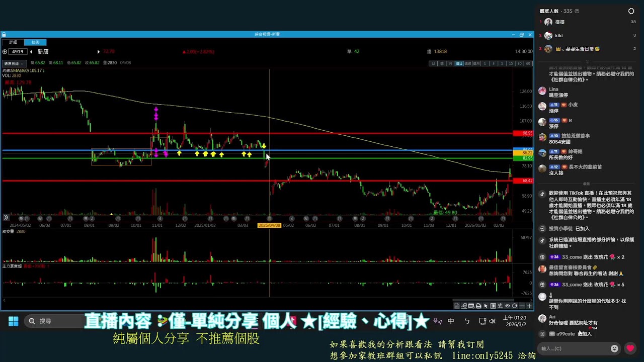Click the volume speaker icon in tray

click(x=492, y=321)
